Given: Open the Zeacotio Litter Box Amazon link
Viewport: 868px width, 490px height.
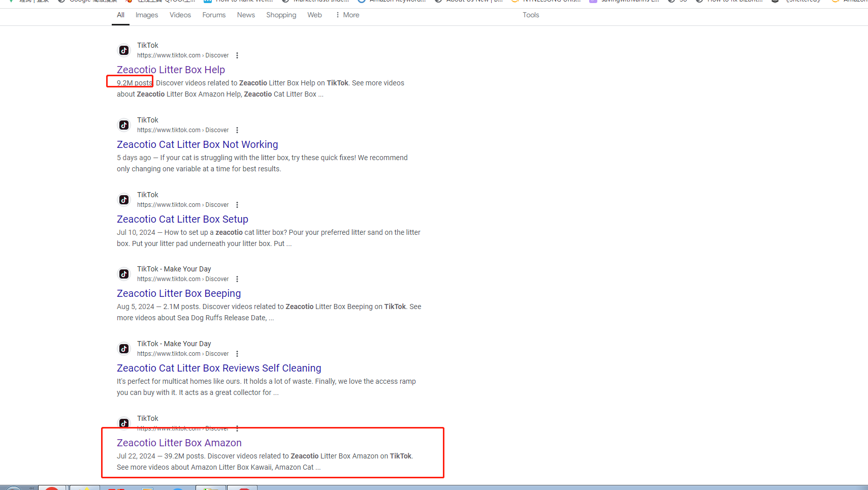Looking at the screenshot, I should 179,443.
